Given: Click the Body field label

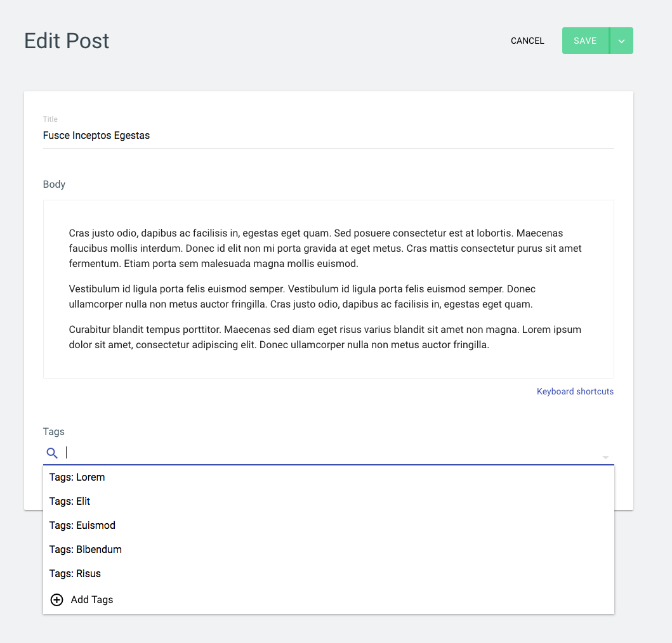Looking at the screenshot, I should 54,184.
